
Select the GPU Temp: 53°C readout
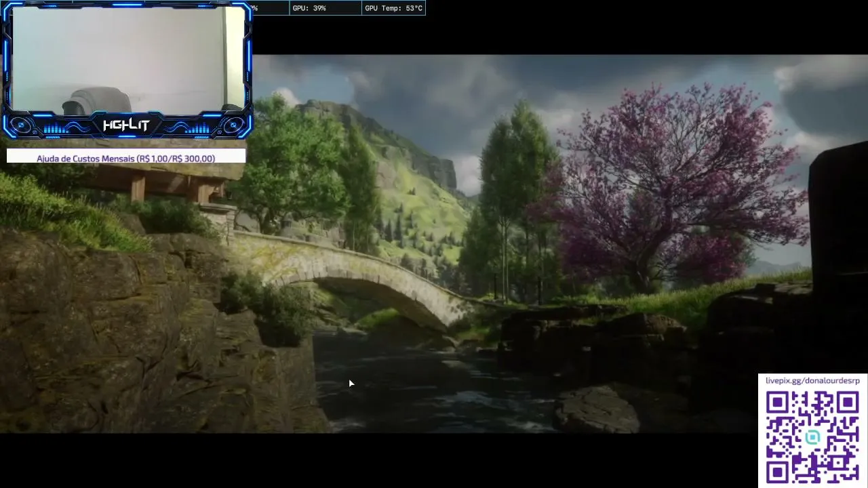click(x=393, y=8)
